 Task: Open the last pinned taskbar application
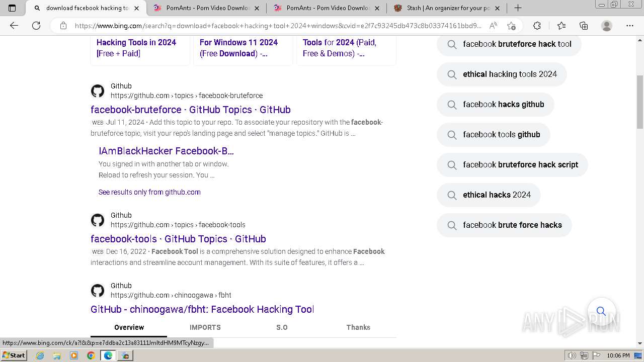125,355
